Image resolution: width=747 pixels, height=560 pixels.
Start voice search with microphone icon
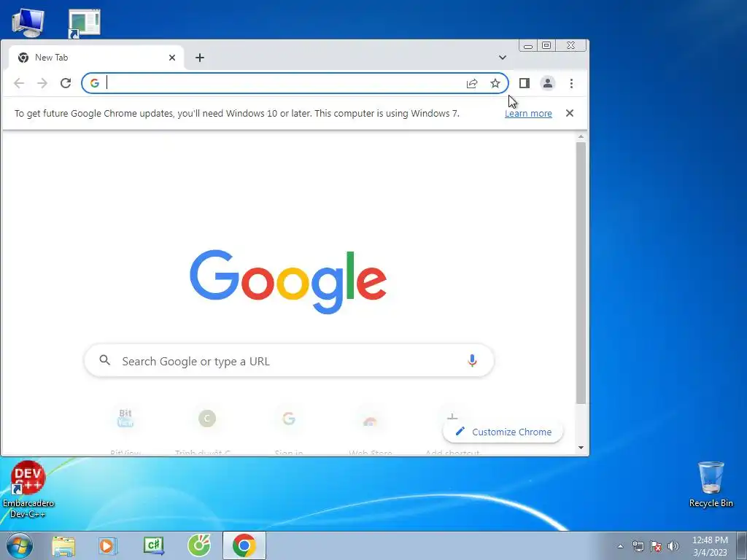472,360
